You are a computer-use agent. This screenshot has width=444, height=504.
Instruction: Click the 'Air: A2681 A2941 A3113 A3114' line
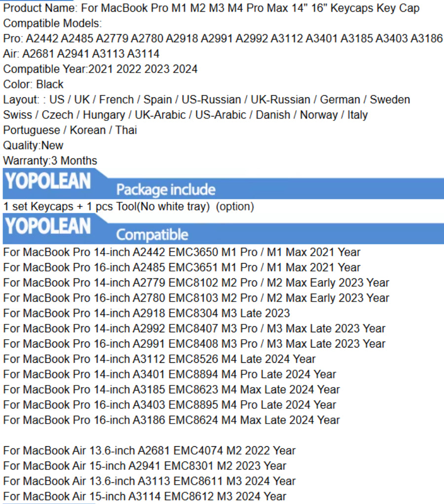(81, 54)
